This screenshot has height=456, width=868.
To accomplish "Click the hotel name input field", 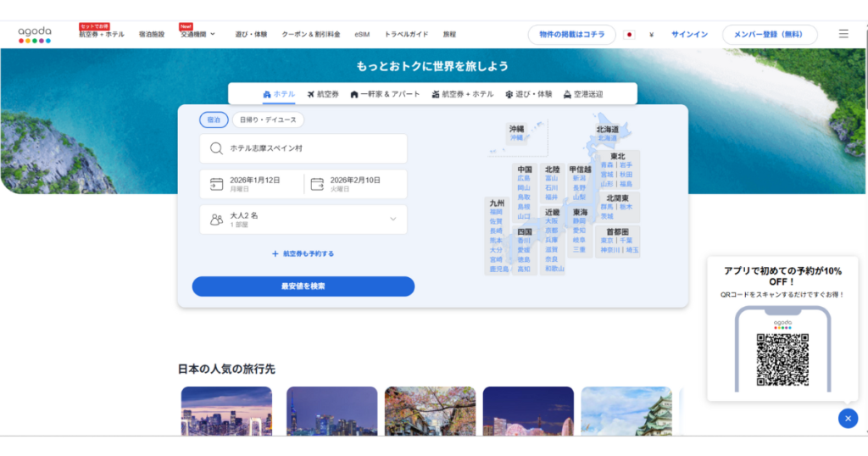I will (314, 148).
